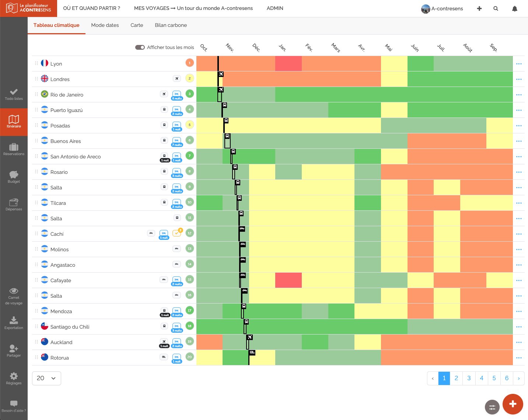Open the three-dots menu for Londres
Image resolution: width=528 pixels, height=420 pixels.
pos(519,79)
